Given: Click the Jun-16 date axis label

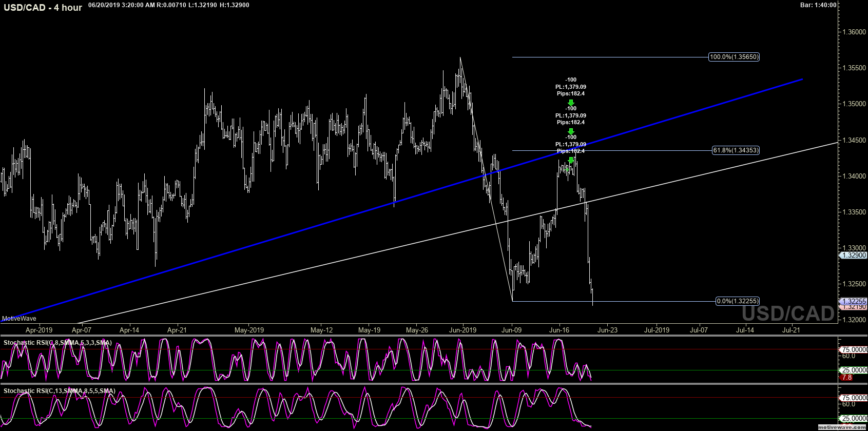Looking at the screenshot, I should 559,330.
